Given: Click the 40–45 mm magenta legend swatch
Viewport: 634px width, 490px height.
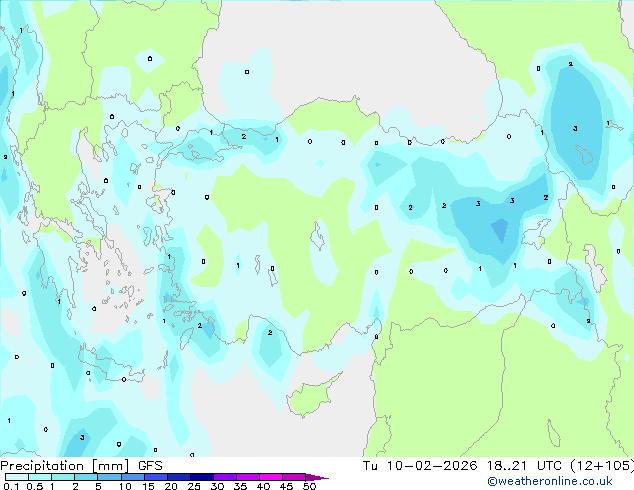Looking at the screenshot, I should coord(271,477).
